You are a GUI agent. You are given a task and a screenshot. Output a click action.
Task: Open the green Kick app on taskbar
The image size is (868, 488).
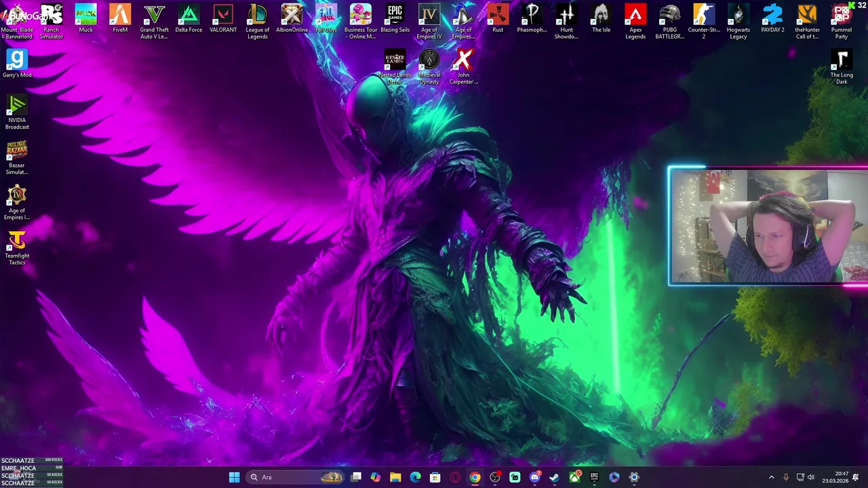point(515,477)
